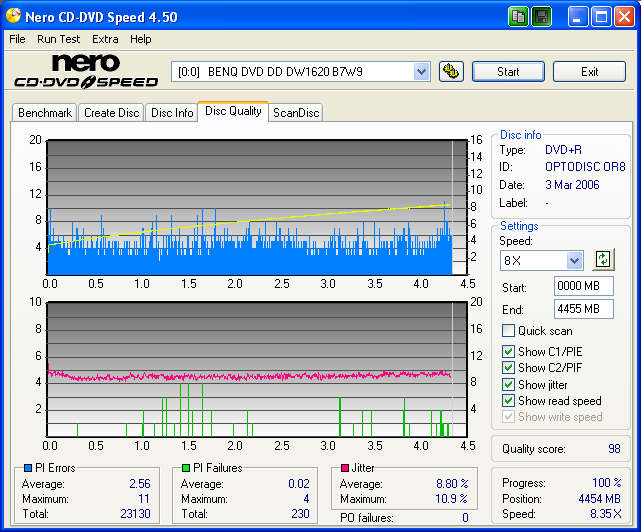Click the Nero CD-DVD Speed logo

click(86, 72)
